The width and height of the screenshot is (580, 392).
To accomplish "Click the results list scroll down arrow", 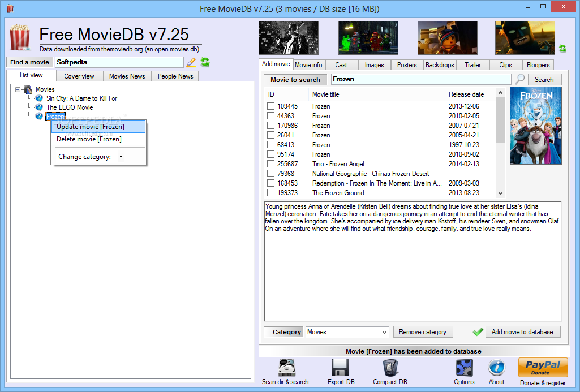I will (x=500, y=193).
